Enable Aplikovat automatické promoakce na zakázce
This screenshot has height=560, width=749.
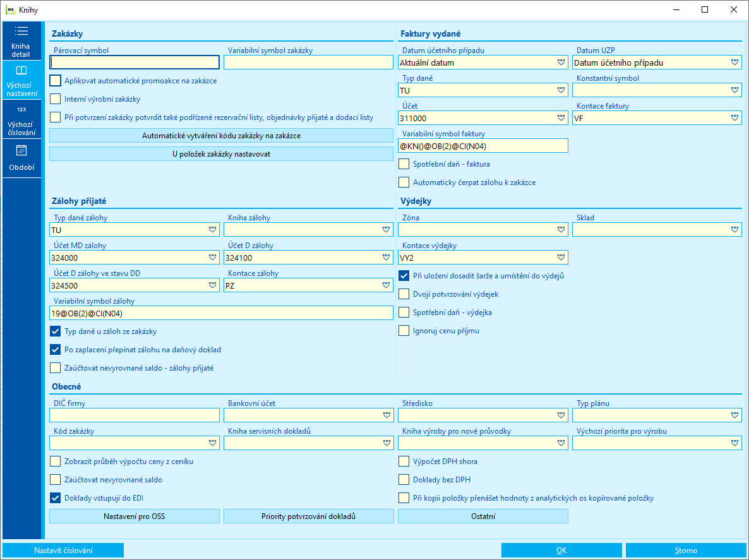click(56, 81)
